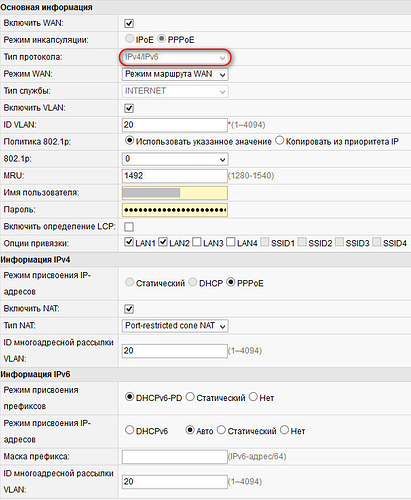Toggle the Включить WAN checkbox
The image size is (411, 500).
click(x=129, y=23)
